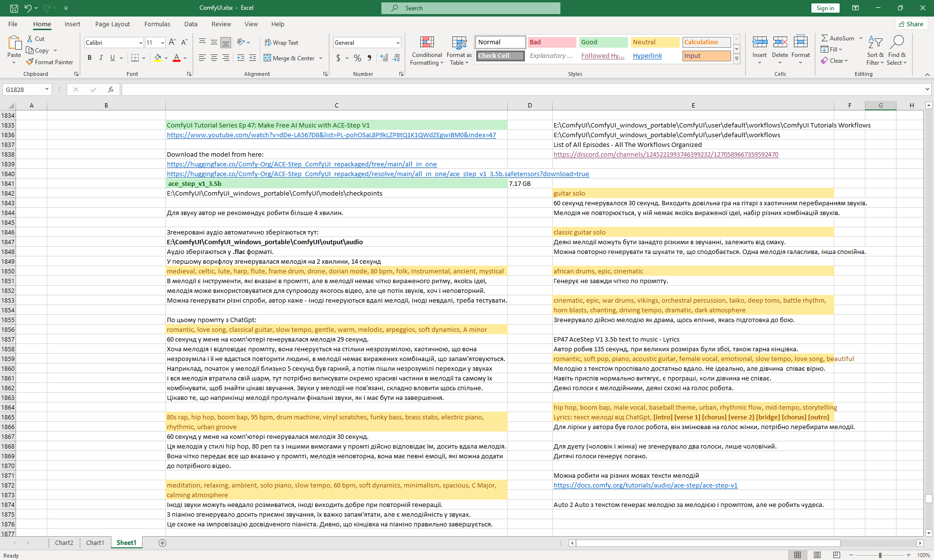Open the docs.comfy.org ace-step tutorial link
Screen dimensions: 934x560
click(645, 485)
